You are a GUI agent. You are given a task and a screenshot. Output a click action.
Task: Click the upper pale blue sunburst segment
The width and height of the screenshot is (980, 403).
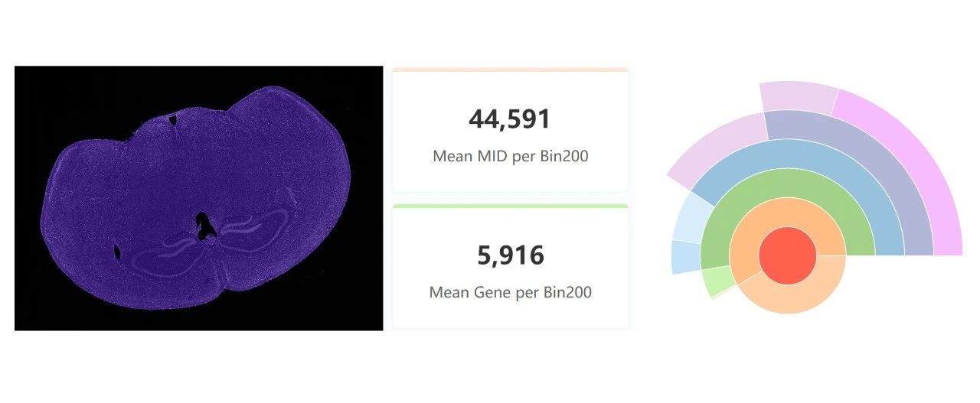coord(689,218)
